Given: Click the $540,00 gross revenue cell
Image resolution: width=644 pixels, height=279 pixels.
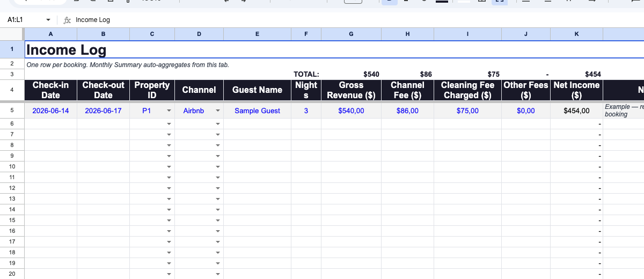Looking at the screenshot, I should click(351, 111).
